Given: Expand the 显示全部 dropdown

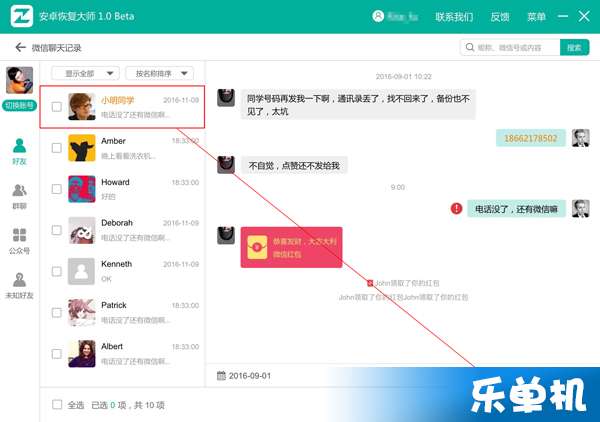Looking at the screenshot, I should [85, 73].
